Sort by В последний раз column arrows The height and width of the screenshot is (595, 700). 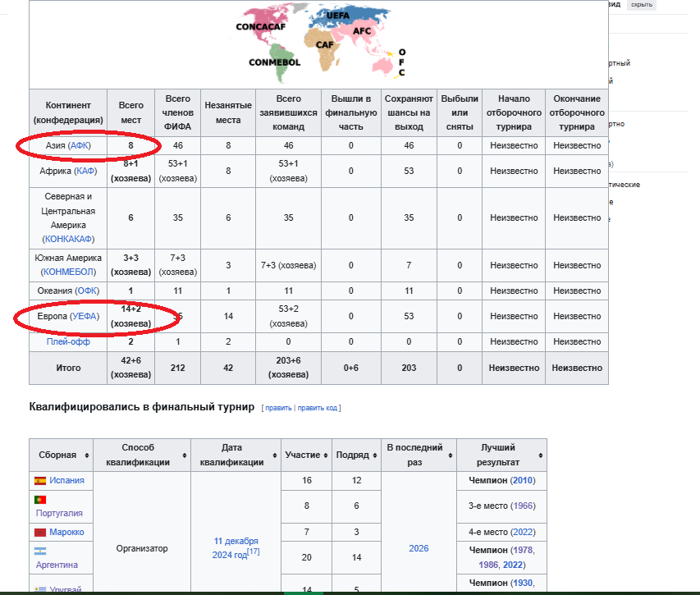click(x=450, y=455)
